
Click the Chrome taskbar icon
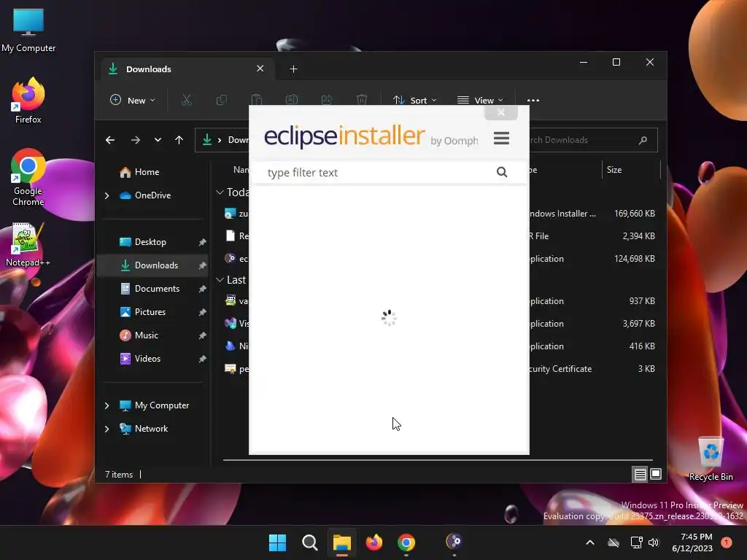click(x=406, y=542)
